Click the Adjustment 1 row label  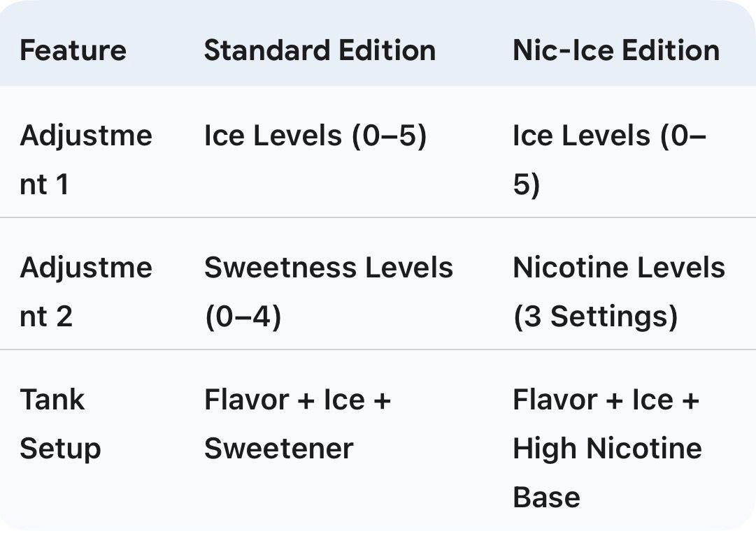tap(85, 160)
